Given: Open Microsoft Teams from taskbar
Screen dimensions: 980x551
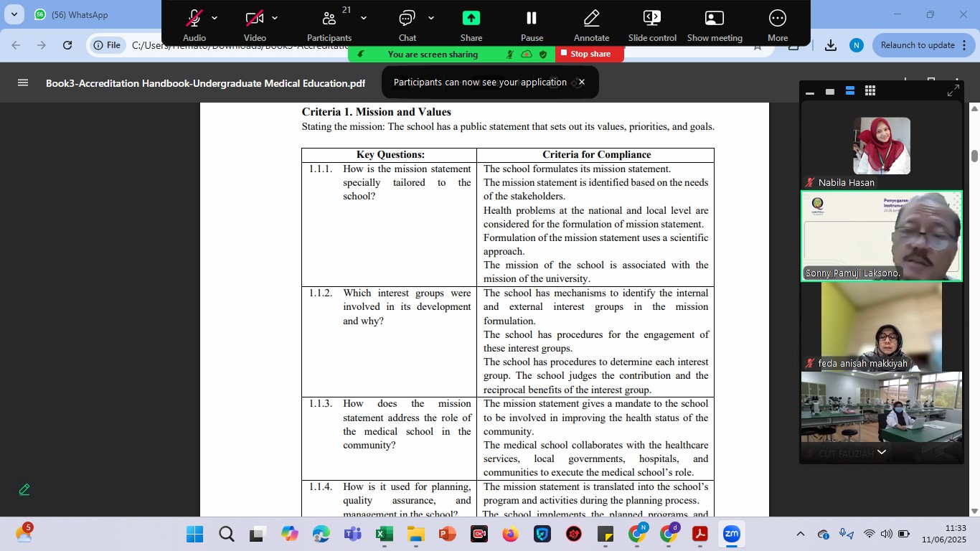Looking at the screenshot, I should tap(352, 534).
